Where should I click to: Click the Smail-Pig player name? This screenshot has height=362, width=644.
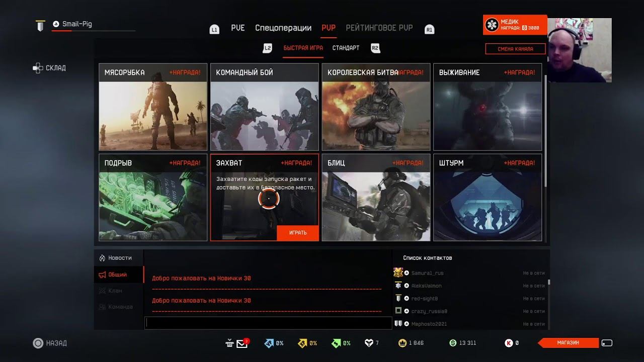coord(77,24)
